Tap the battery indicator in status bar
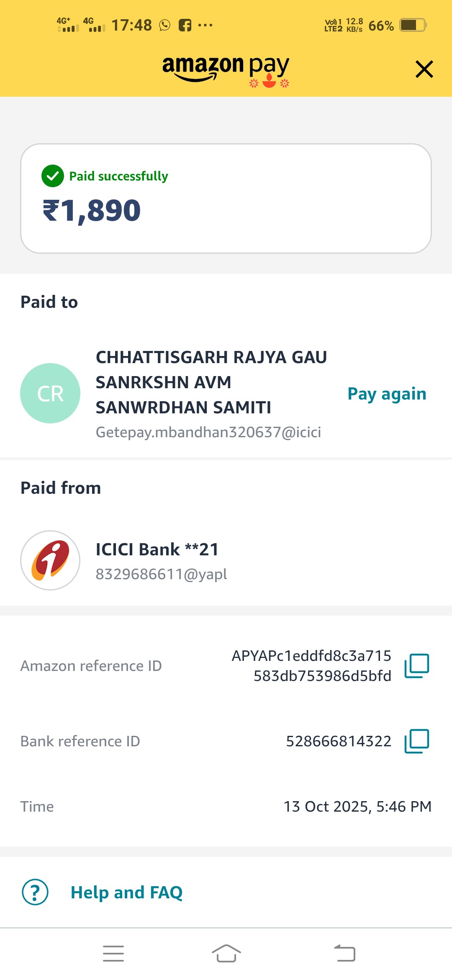Viewport: 452px width, 980px height. pyautogui.click(x=413, y=25)
